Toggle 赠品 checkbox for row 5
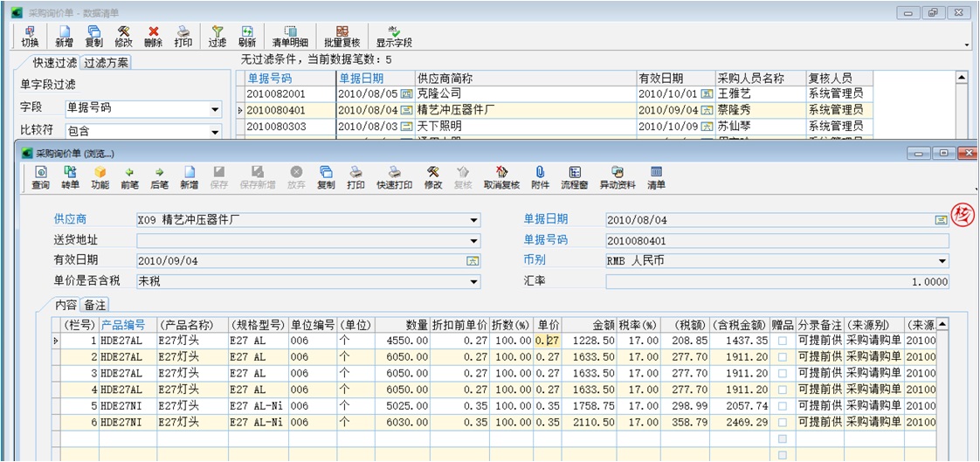Image resolution: width=980 pixels, height=462 pixels. pos(783,406)
